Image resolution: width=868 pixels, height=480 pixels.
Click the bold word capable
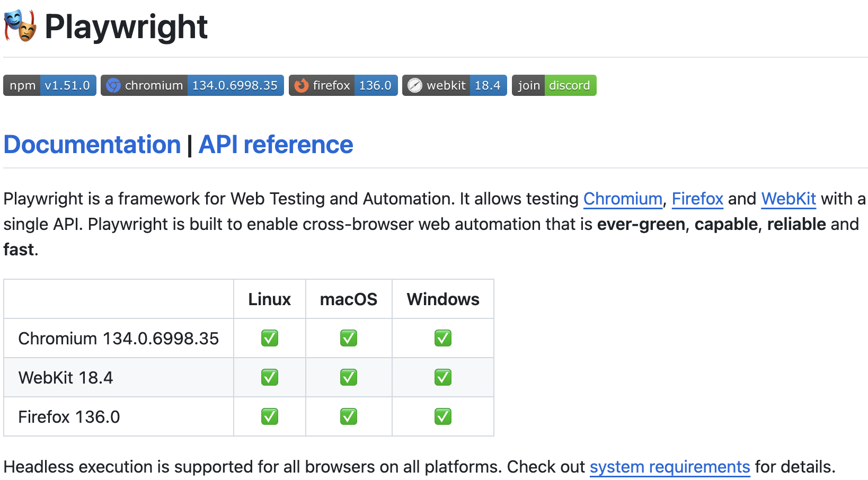pos(726,224)
